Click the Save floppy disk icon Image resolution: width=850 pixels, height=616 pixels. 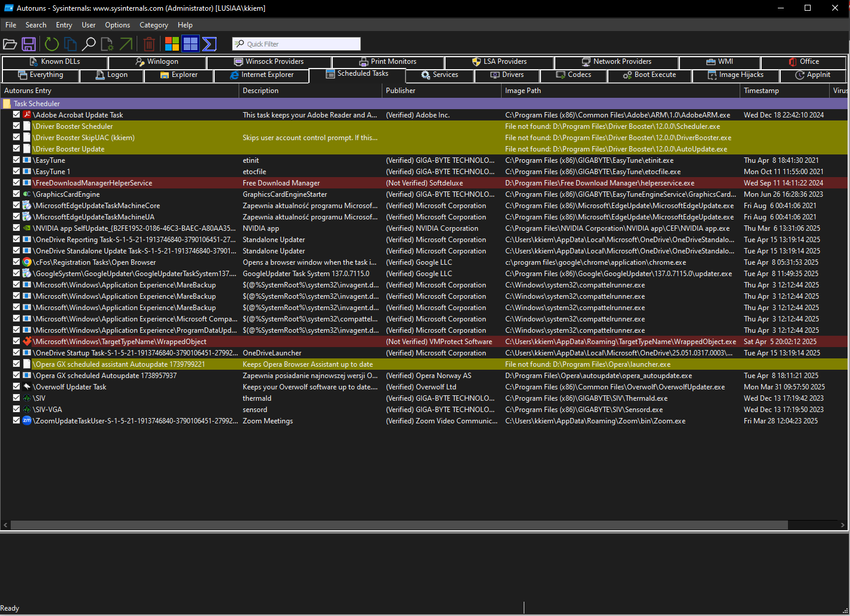(29, 44)
